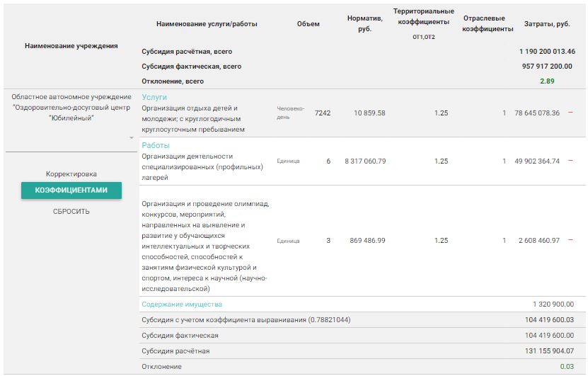Click the Отраслевые коэффициенты column header
The image size is (588, 376).
coord(488,24)
